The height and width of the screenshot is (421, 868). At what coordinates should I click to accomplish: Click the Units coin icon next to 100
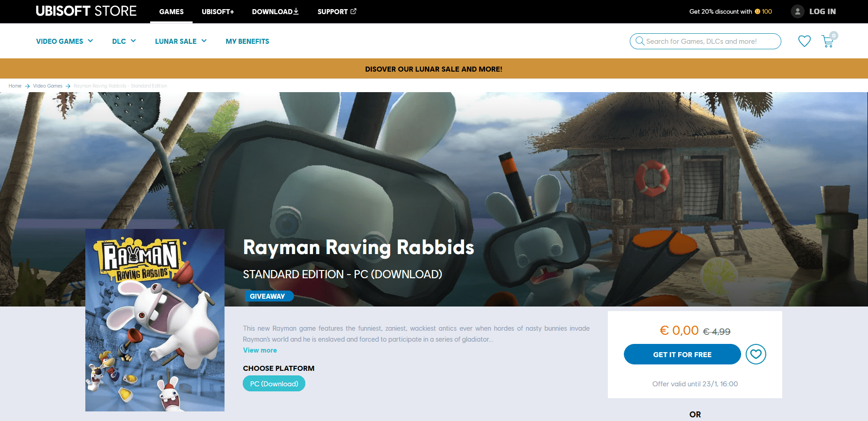(x=758, y=11)
